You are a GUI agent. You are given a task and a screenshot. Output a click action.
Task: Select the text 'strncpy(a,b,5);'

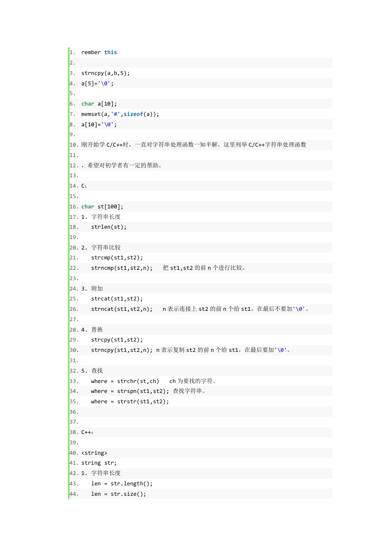(106, 73)
